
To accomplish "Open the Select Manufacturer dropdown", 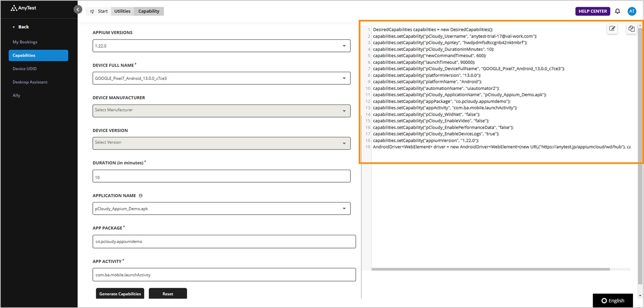I will tap(222, 111).
